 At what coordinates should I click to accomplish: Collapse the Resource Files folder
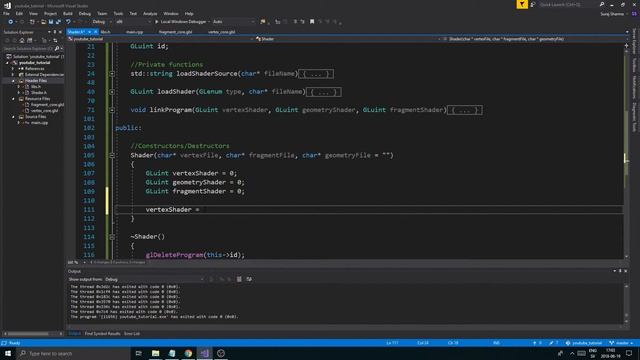13,99
